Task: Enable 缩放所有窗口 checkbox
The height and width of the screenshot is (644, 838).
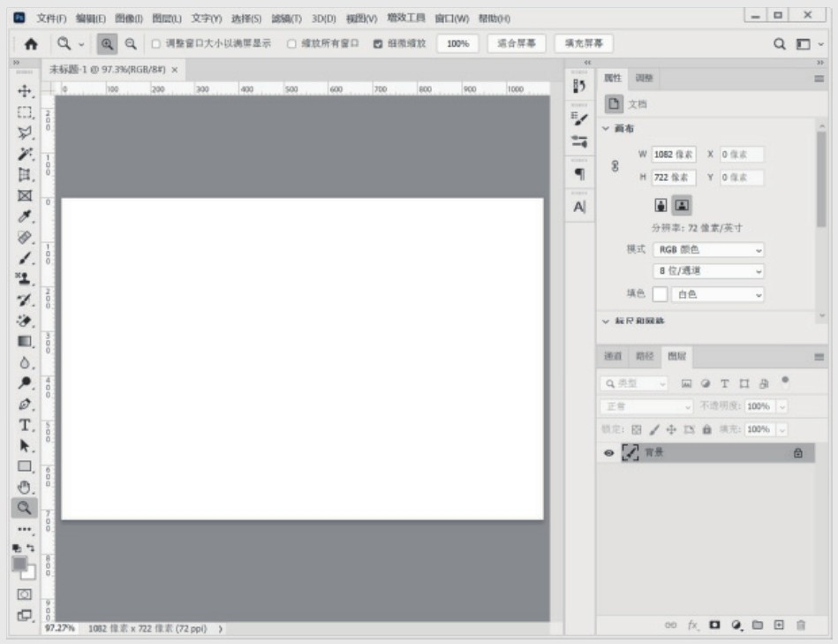Action: 291,43
